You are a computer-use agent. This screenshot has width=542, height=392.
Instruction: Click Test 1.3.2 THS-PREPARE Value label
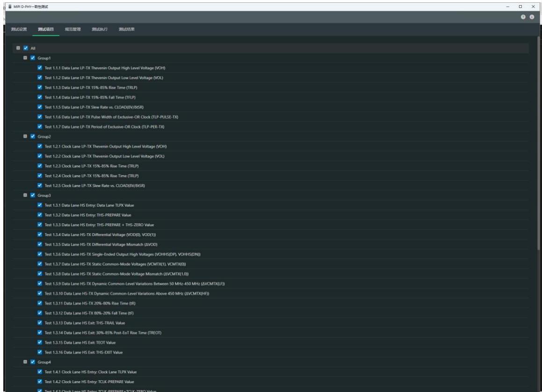click(x=88, y=215)
